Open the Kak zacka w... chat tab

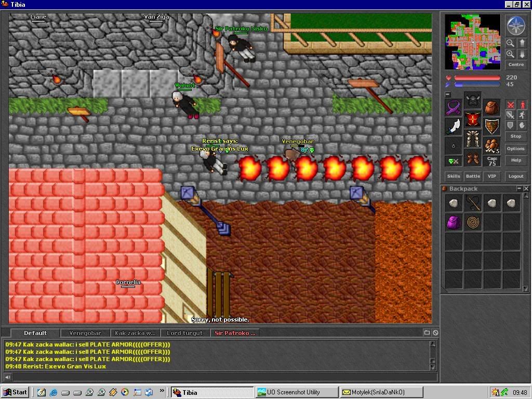pyautogui.click(x=135, y=333)
